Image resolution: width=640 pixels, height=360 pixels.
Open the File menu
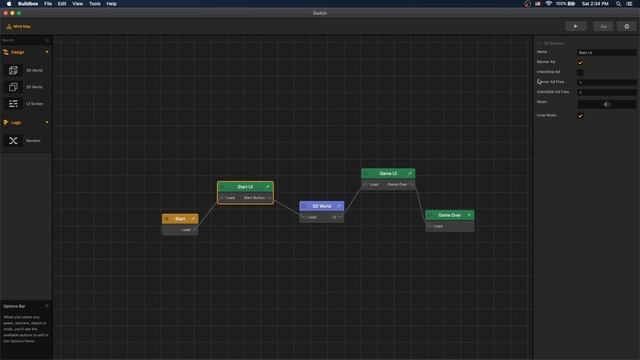[x=48, y=4]
